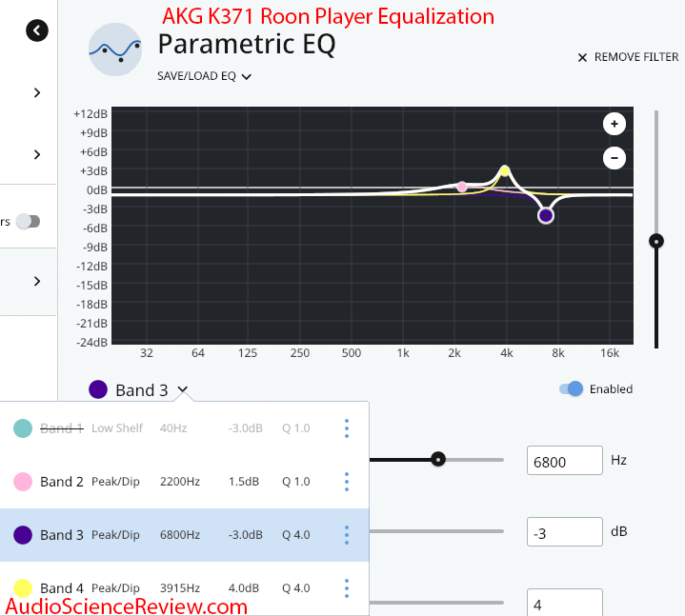Zoom out the EQ graph with minus
The width and height of the screenshot is (685, 616).
click(x=614, y=158)
